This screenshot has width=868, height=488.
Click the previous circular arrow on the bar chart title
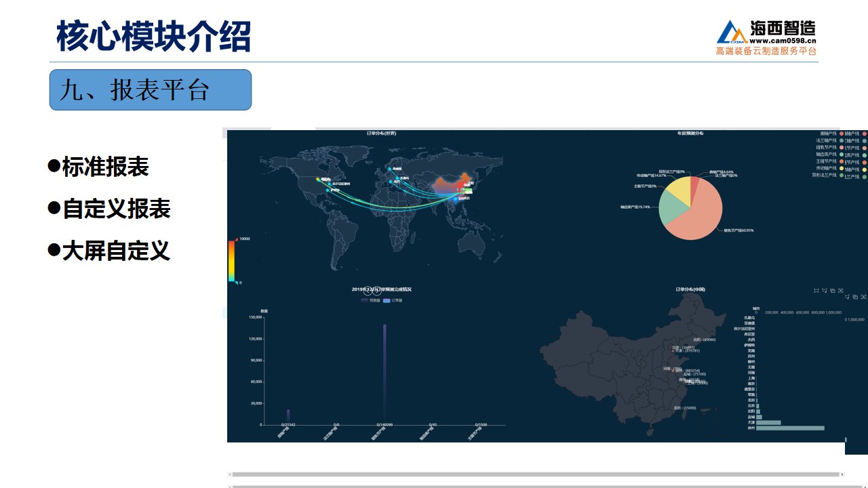coord(368,291)
